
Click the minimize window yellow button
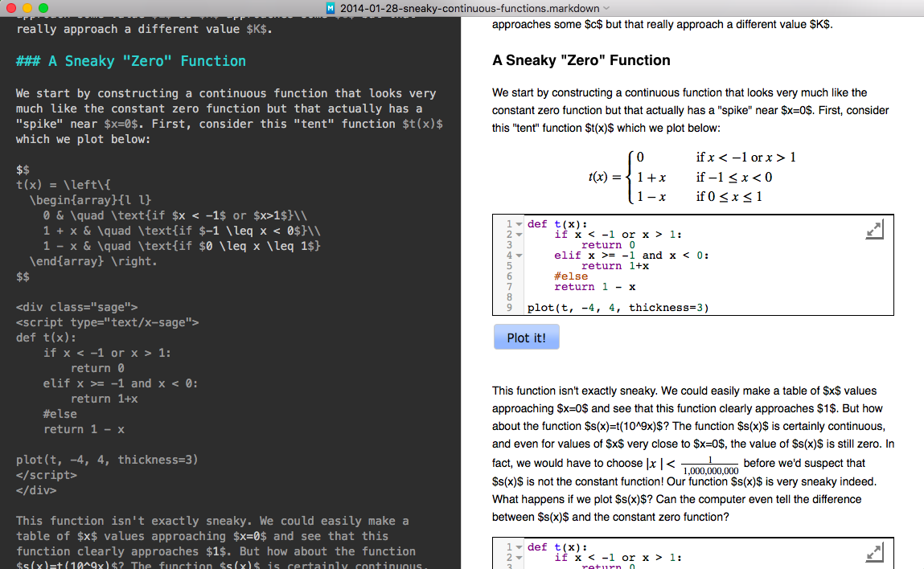[27, 8]
